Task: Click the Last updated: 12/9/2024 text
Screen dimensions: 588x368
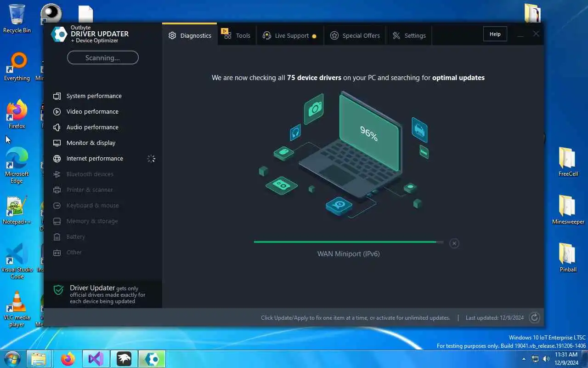Action: point(494,317)
